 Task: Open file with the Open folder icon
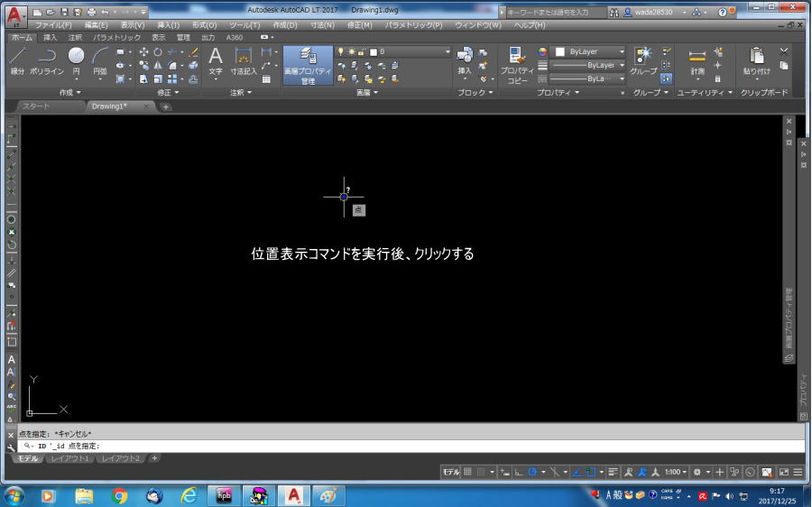pyautogui.click(x=51, y=12)
